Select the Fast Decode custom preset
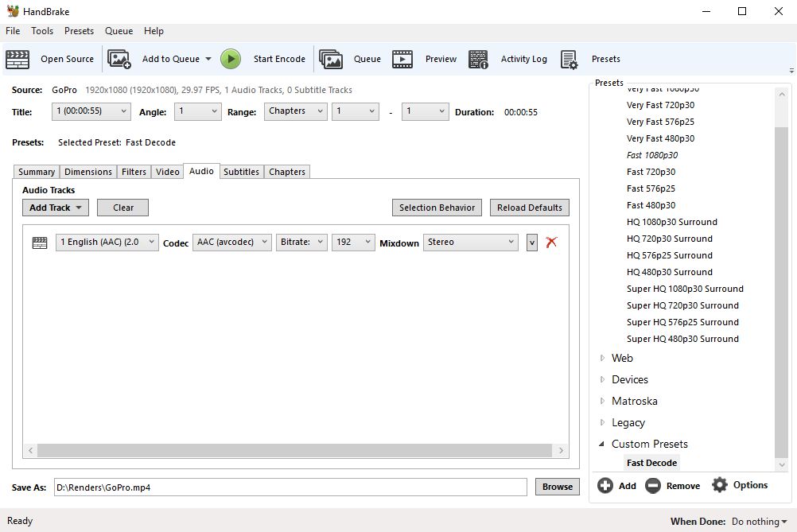 click(x=651, y=463)
